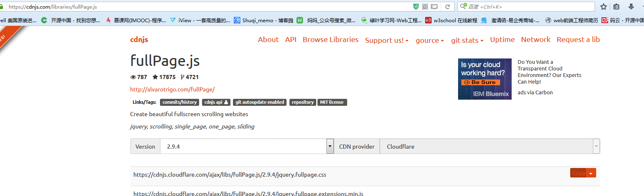The image size is (644, 196).
Task: Click the star count 17875
Action: pos(164,77)
